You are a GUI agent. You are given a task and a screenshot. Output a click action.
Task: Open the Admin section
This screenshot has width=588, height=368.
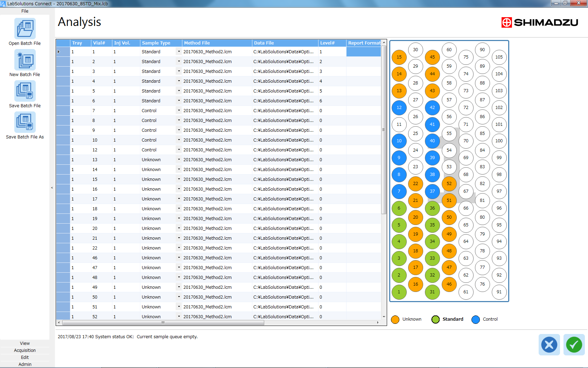24,364
